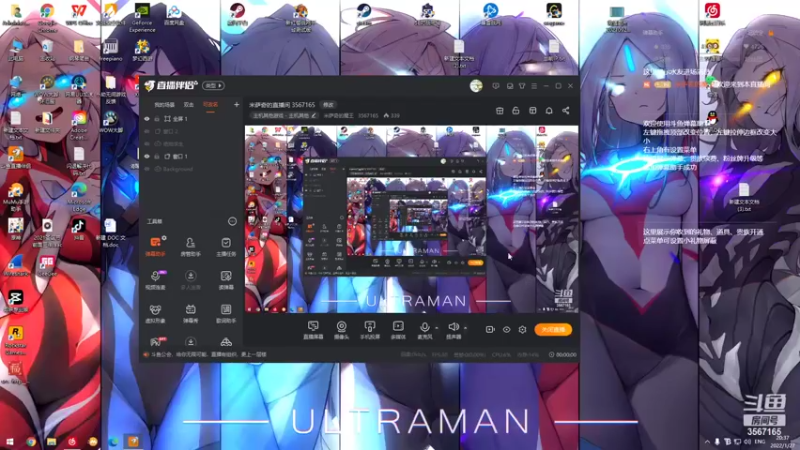Toggle the lock of 窗口 1 source

tap(157, 157)
